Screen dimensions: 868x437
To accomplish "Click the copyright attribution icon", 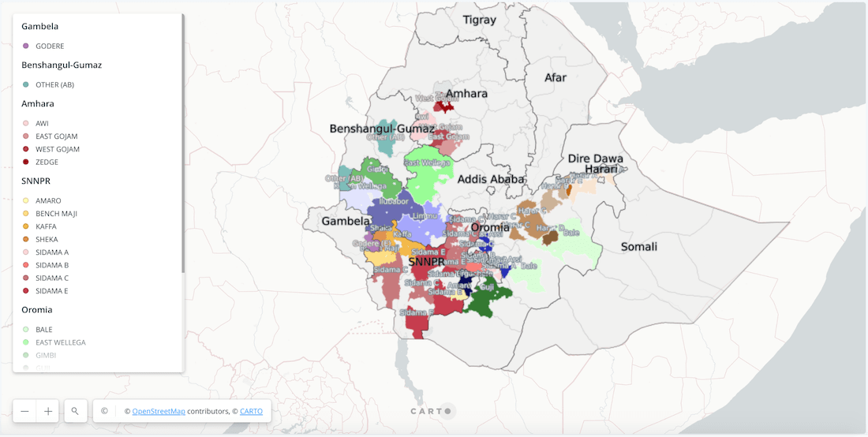I will (104, 411).
